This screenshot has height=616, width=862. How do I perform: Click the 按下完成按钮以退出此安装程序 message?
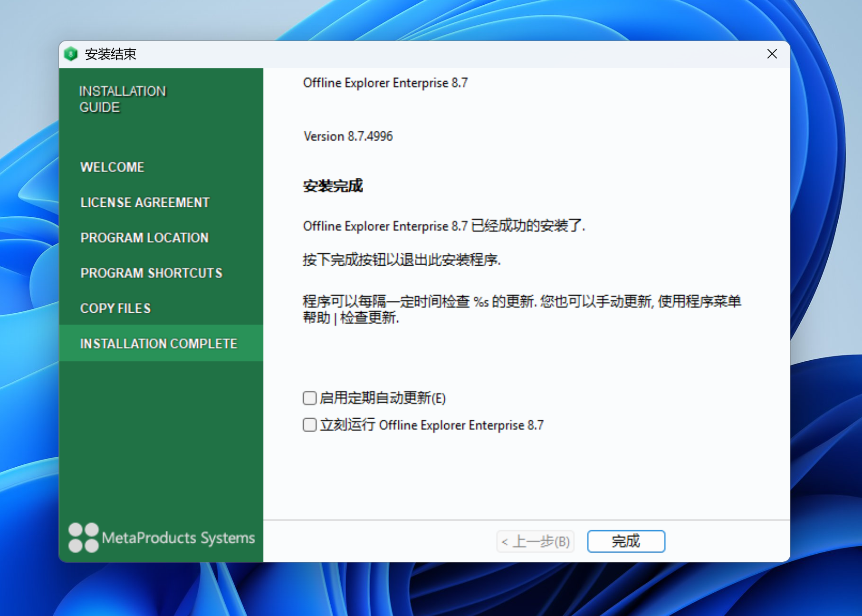coord(402,260)
